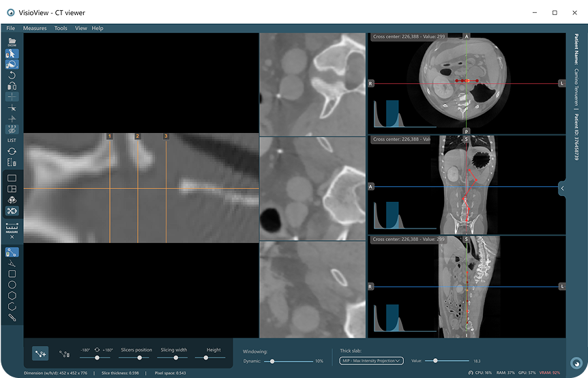Click the middle cross-section thumbnail view
Image resolution: width=588 pixels, height=378 pixels.
click(x=312, y=188)
